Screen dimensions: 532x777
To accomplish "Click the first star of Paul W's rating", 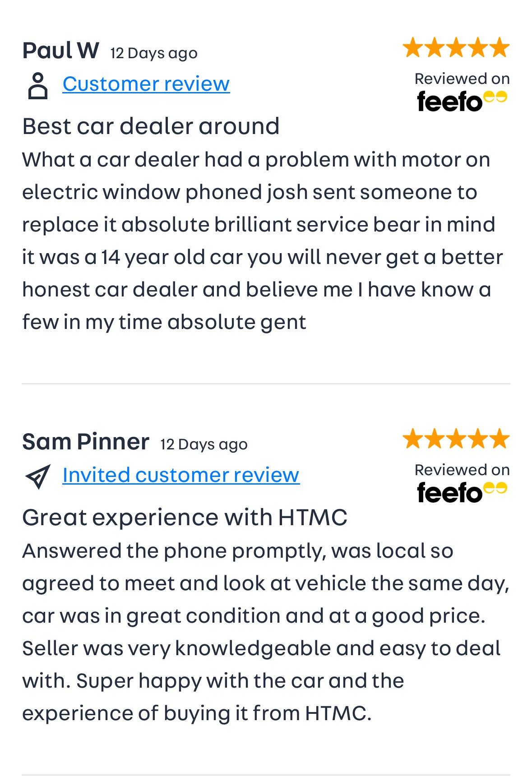I will (412, 48).
